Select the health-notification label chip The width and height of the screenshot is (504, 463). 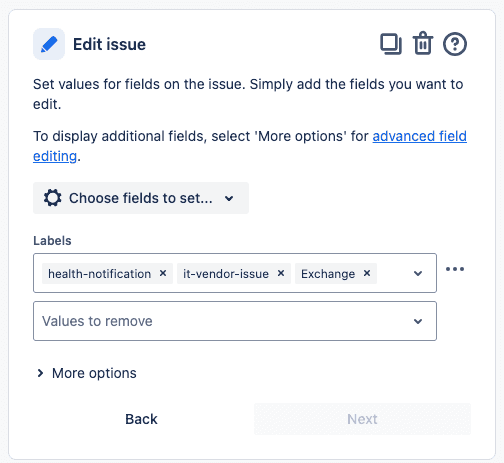[x=99, y=274]
